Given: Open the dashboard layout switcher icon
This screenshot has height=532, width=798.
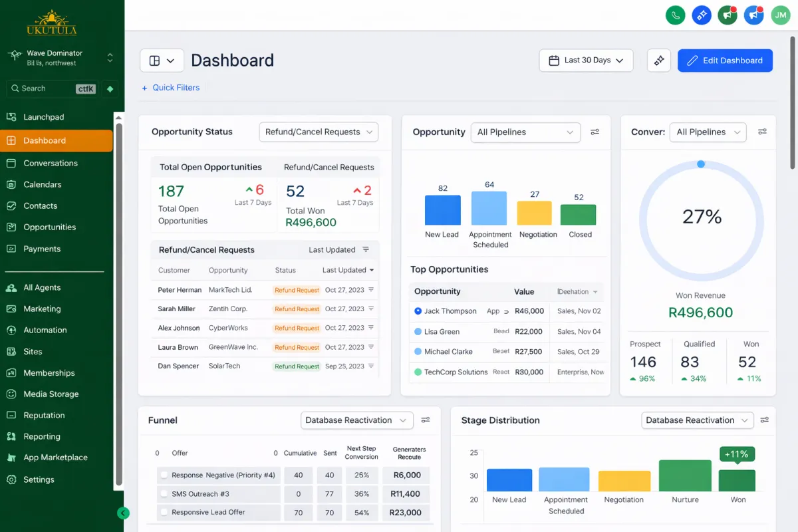Looking at the screenshot, I should pyautogui.click(x=162, y=61).
